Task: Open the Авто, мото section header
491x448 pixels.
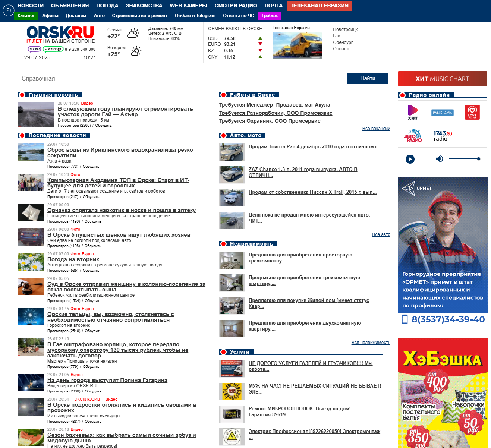Action: 246,135
